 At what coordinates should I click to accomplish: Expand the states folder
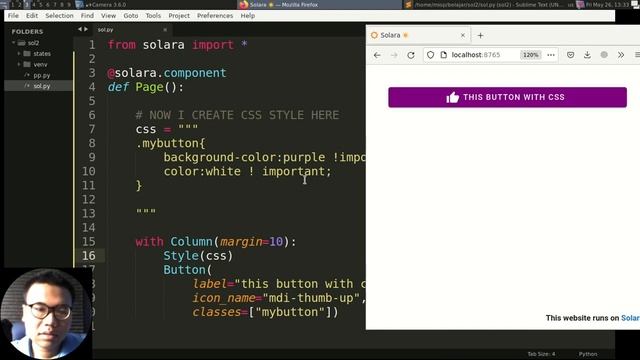click(x=19, y=53)
